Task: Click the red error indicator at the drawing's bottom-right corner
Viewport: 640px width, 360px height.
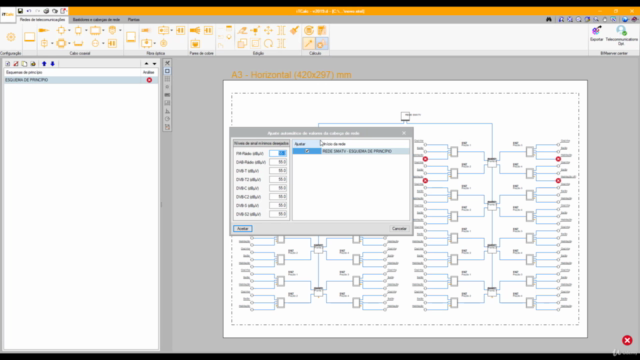Action: tap(627, 340)
